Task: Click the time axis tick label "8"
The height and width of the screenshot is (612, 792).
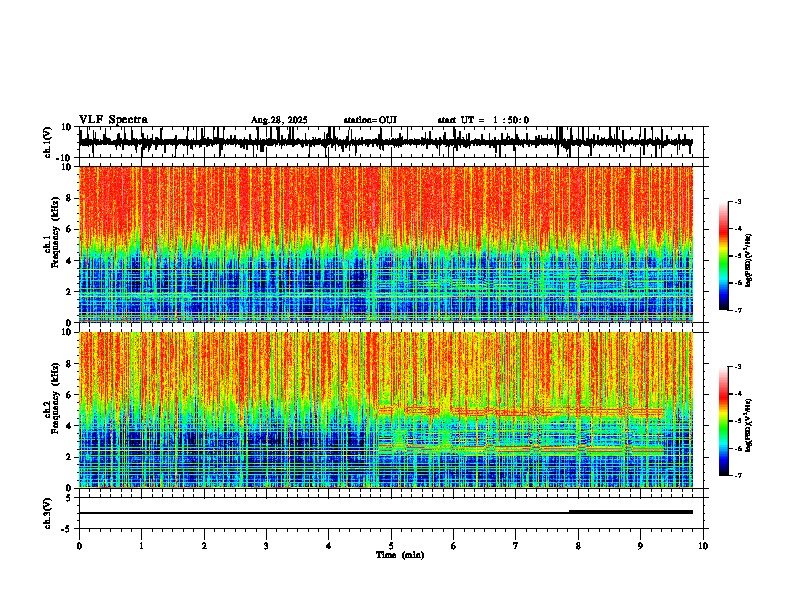Action: point(578,546)
